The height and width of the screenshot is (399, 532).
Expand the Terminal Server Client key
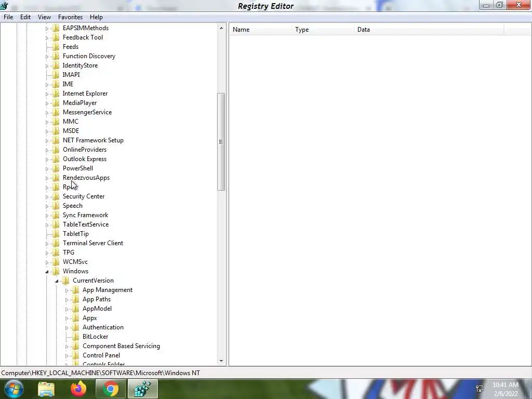[x=47, y=243]
